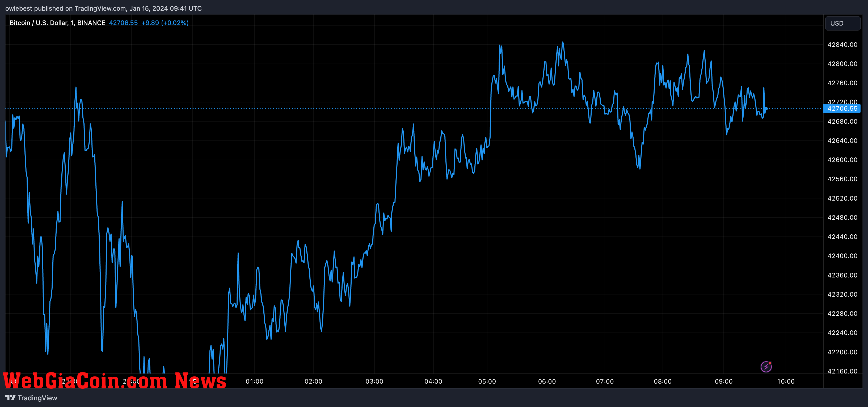Click the 01:00 time axis label

[x=254, y=381]
